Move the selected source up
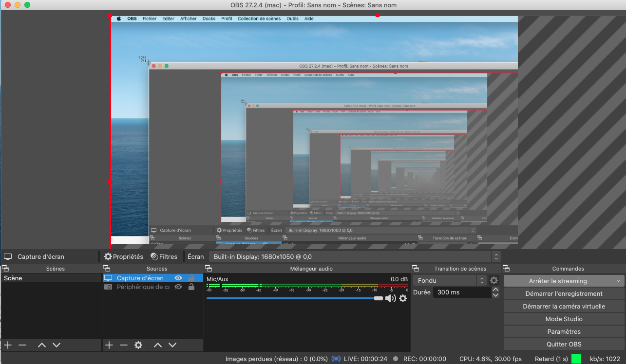Viewport: 626px width, 364px height. click(158, 345)
